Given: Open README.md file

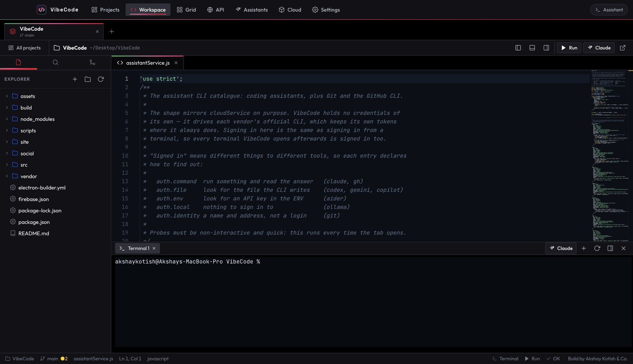Looking at the screenshot, I should [x=56, y=233].
